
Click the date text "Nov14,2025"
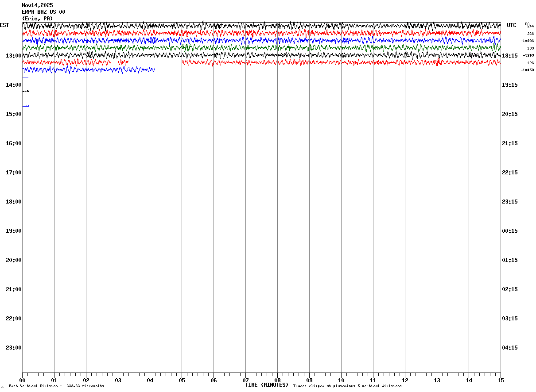(37, 5)
